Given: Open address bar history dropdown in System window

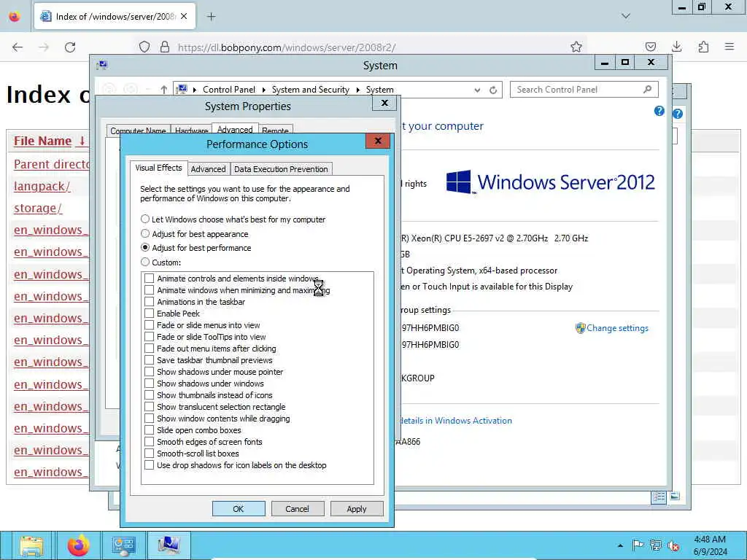Looking at the screenshot, I should pyautogui.click(x=477, y=90).
